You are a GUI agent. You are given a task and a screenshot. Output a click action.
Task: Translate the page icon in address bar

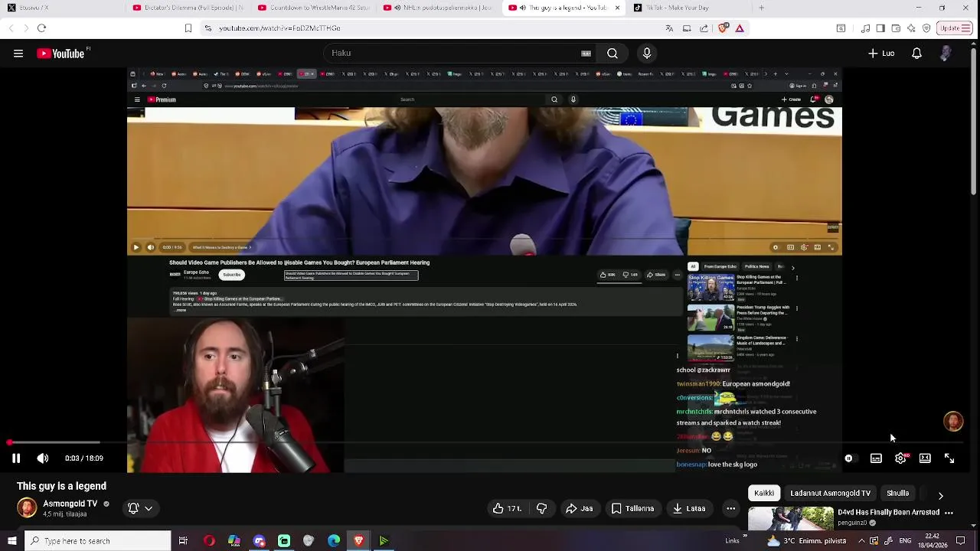click(669, 28)
